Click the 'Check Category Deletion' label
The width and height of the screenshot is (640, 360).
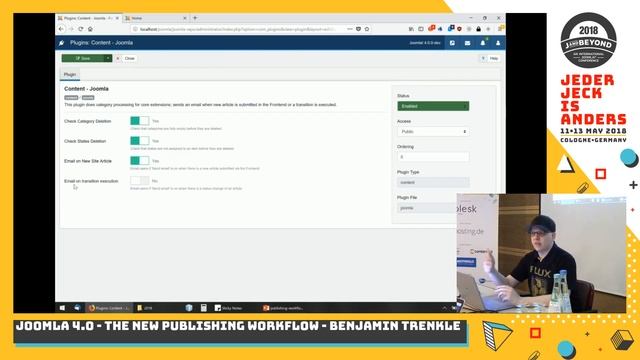[x=87, y=121]
